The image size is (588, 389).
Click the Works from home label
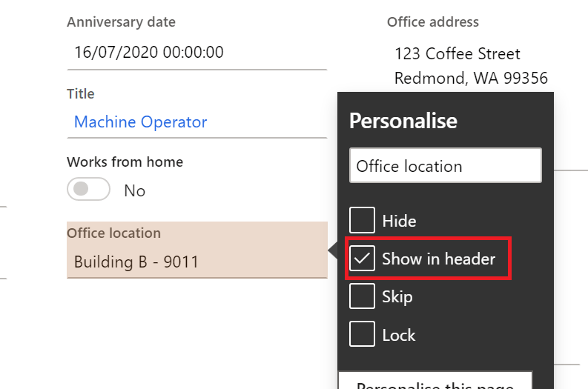[125, 162]
